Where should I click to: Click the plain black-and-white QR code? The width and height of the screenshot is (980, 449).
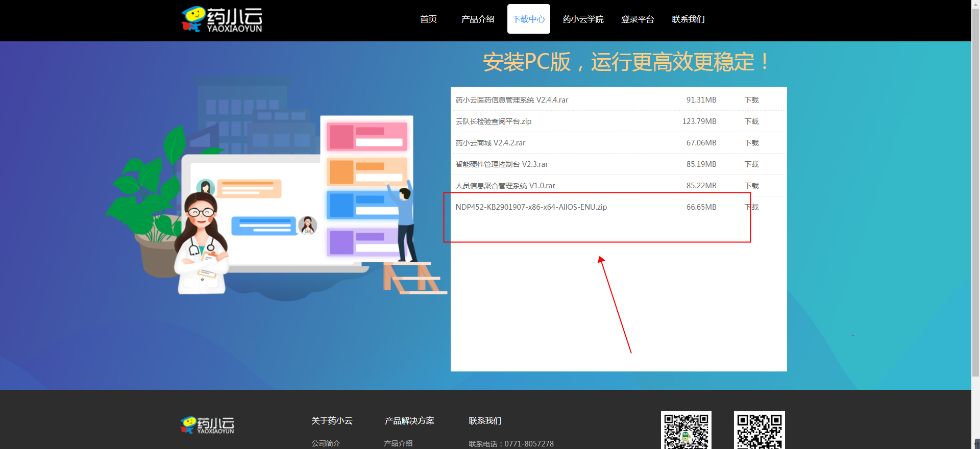click(759, 430)
